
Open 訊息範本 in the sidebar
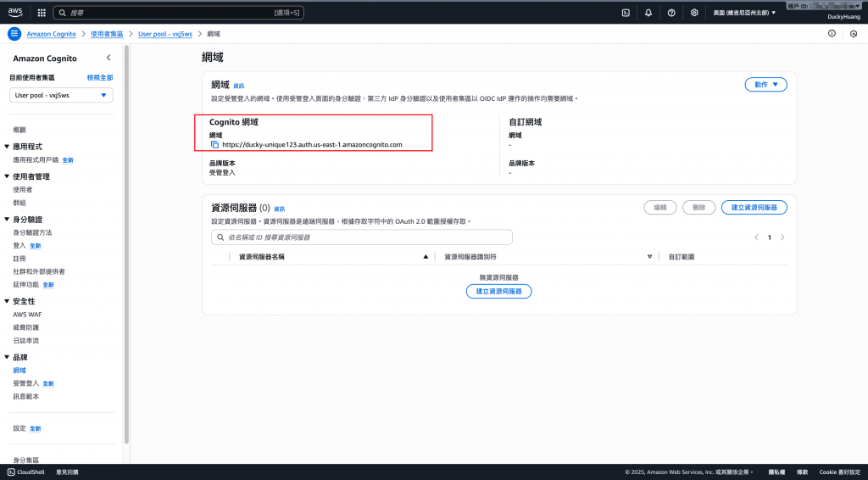pyautogui.click(x=26, y=397)
